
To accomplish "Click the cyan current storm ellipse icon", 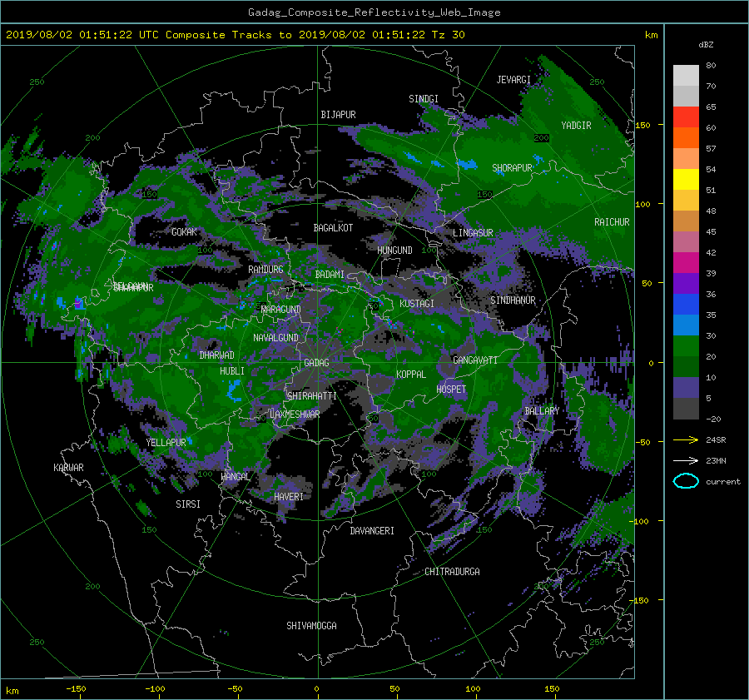I will coord(686,481).
